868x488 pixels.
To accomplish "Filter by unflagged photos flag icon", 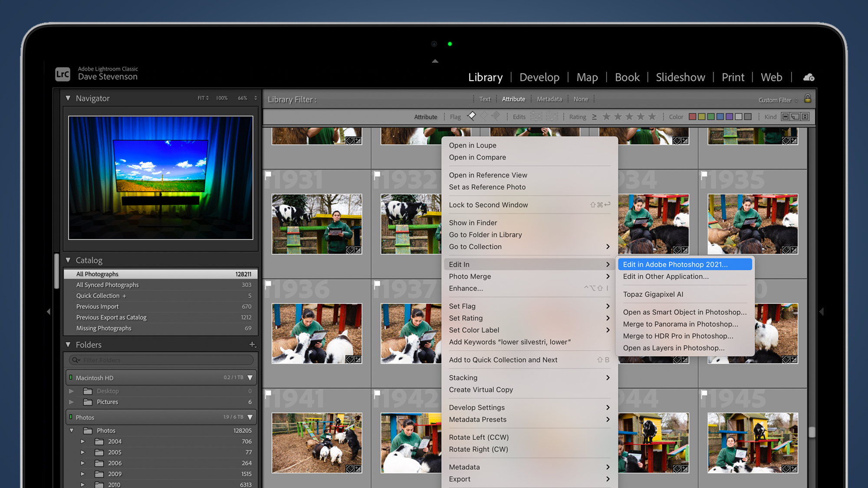I will click(484, 116).
